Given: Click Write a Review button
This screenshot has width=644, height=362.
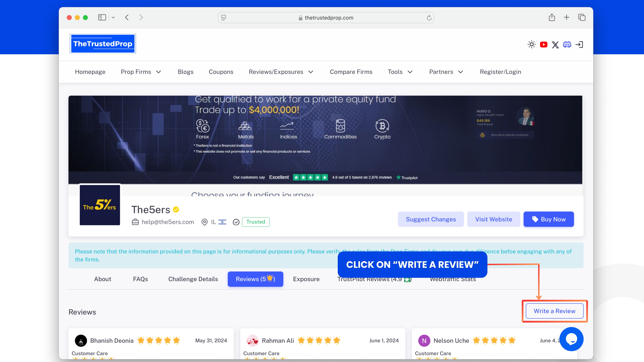Looking at the screenshot, I should pyautogui.click(x=554, y=311).
